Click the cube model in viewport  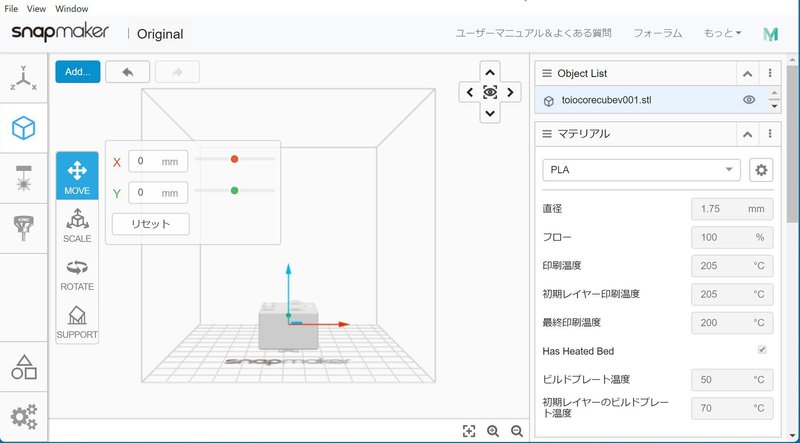tap(288, 325)
